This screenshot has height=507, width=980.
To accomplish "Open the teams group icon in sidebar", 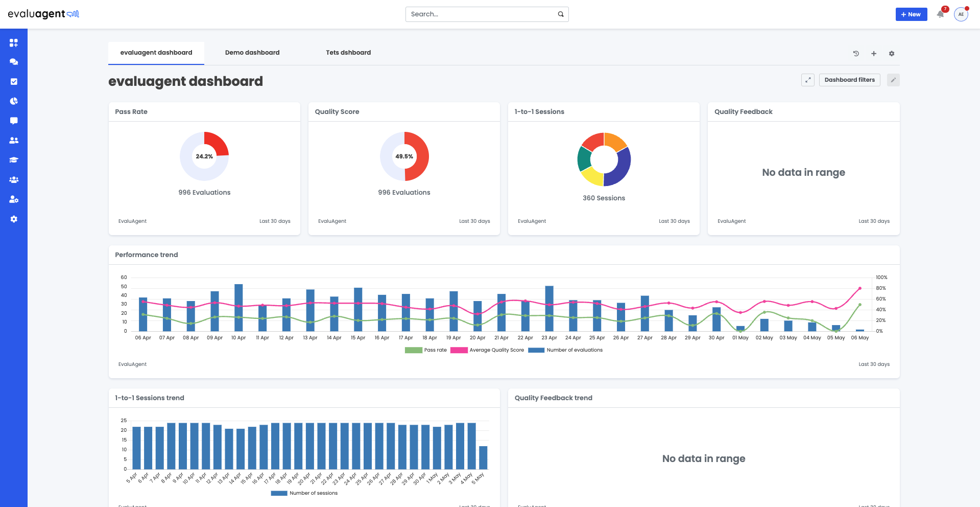I will pos(14,180).
